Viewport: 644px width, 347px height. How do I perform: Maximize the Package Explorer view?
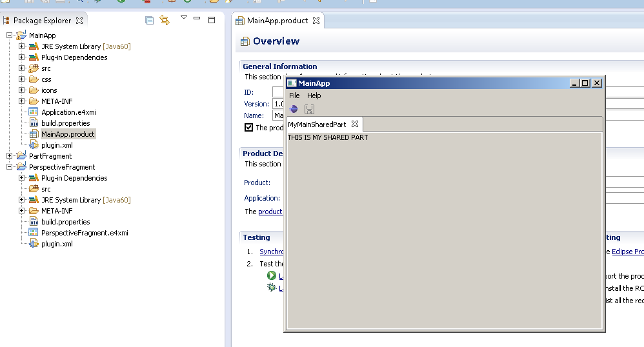[x=211, y=20]
